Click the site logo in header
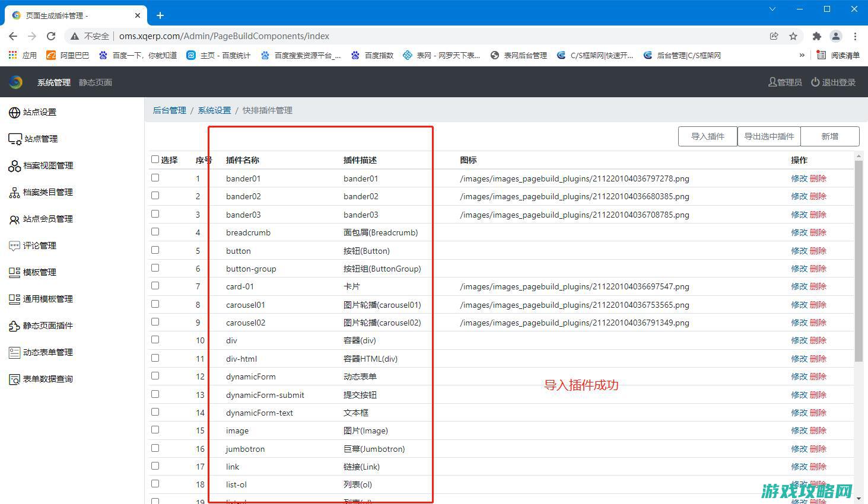Screen dimensions: 868x504 [16, 82]
